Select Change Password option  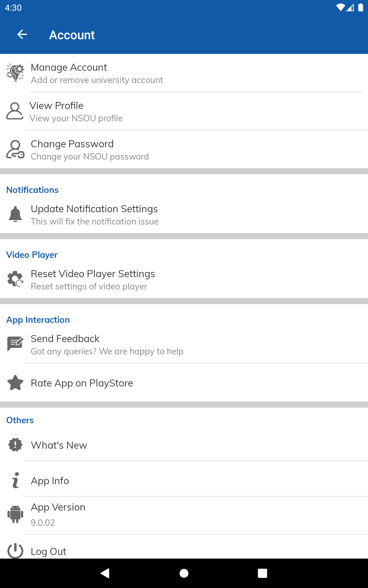[x=90, y=150]
